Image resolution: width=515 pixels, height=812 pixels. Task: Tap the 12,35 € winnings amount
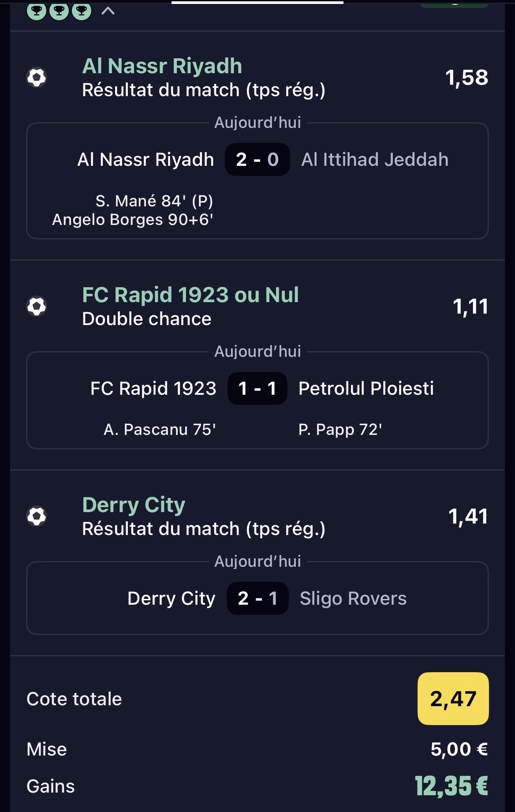point(451,786)
